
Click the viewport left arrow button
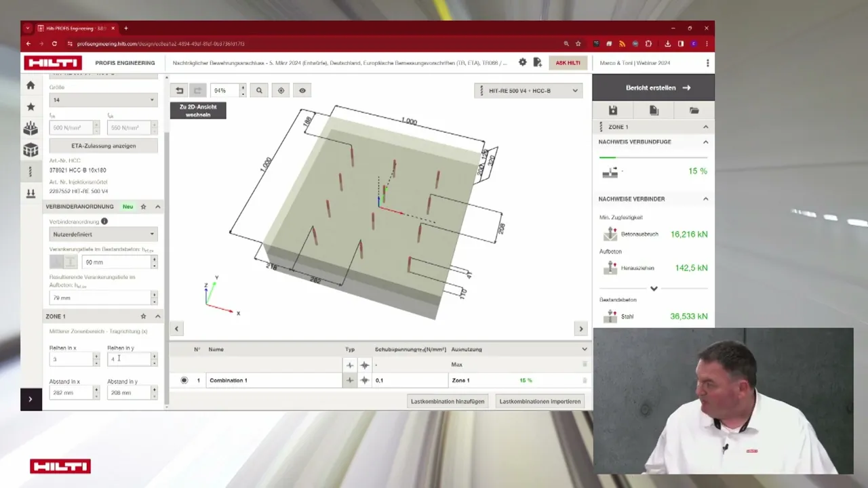click(x=176, y=329)
